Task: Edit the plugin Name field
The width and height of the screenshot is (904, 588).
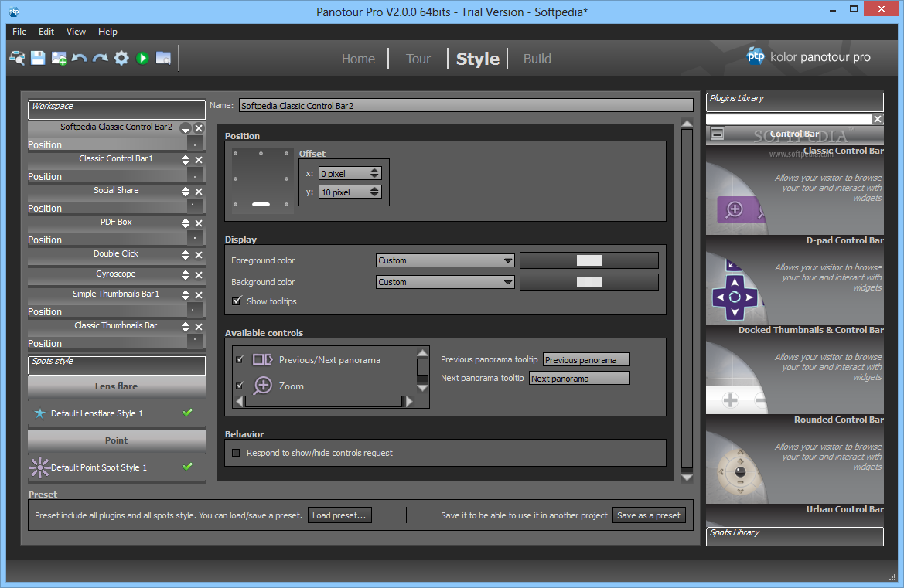Action: tap(466, 105)
